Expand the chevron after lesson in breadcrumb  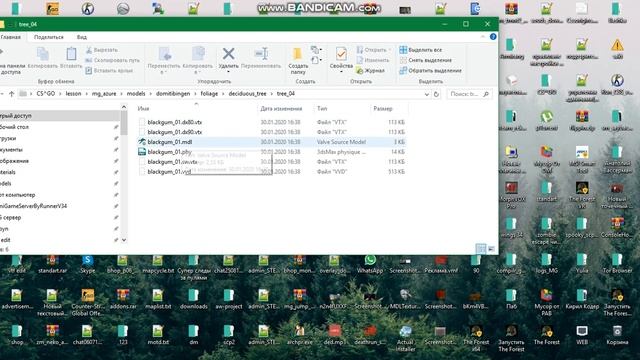click(86, 94)
